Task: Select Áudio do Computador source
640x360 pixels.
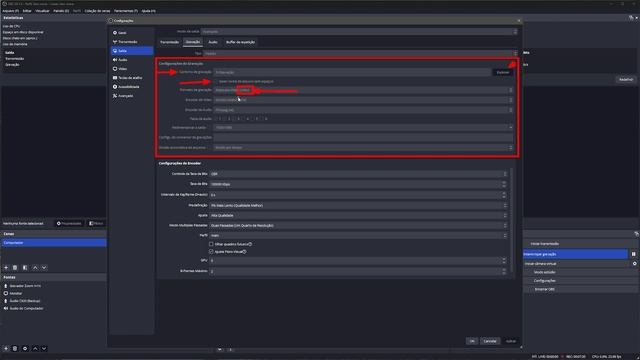Action: tap(27, 309)
